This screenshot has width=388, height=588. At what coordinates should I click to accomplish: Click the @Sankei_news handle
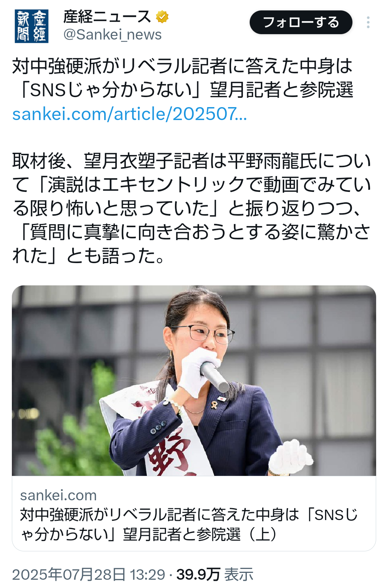click(x=112, y=35)
